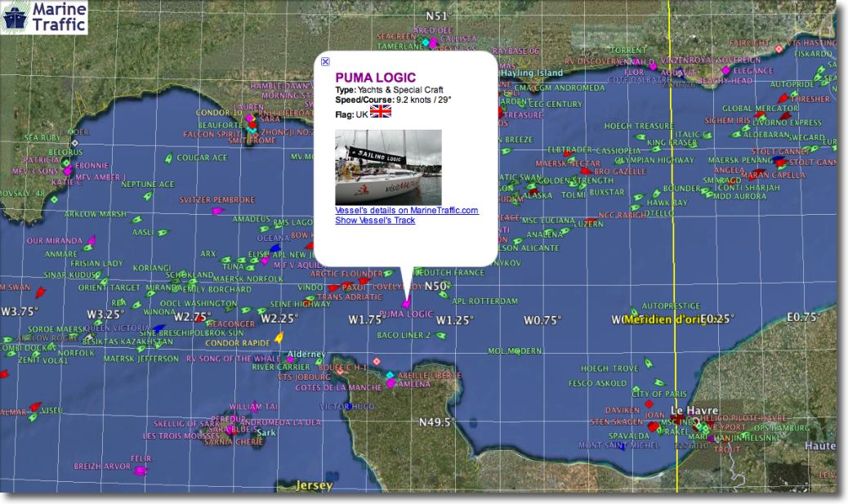Click the AASLI green ship marker
Screen dimensions: 848x504
[x=163, y=233]
